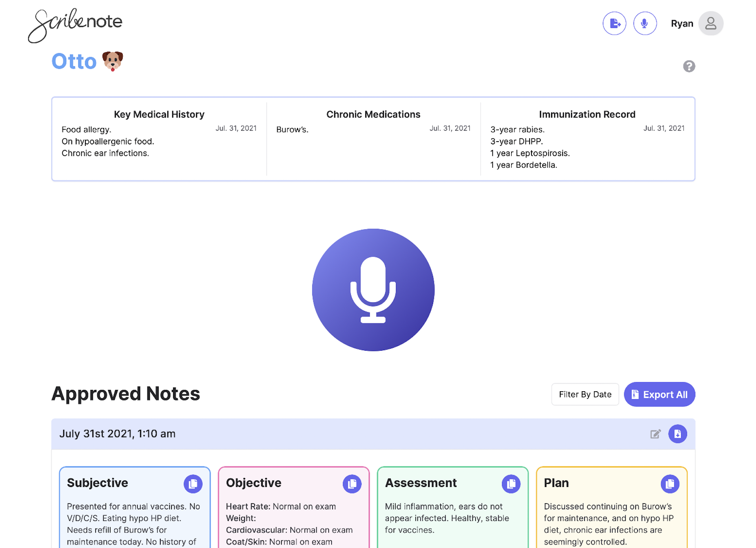Click the 'Burow's.' medication entry
This screenshot has width=756, height=548.
292,130
